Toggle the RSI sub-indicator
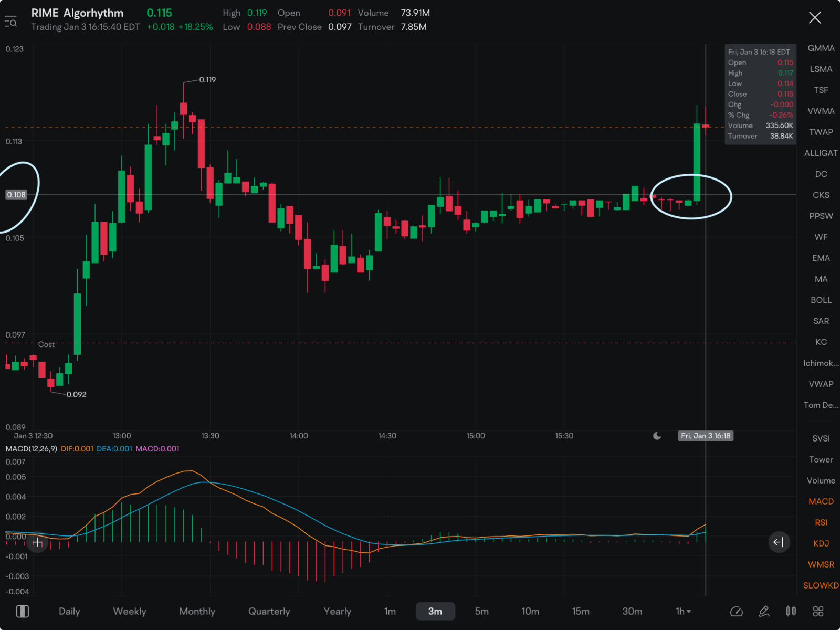The image size is (840, 630). click(821, 522)
